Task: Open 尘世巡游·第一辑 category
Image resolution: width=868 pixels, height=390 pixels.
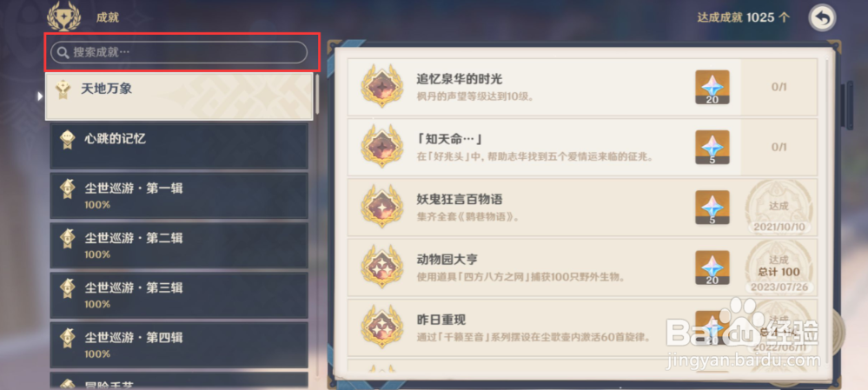Action: coord(179,195)
